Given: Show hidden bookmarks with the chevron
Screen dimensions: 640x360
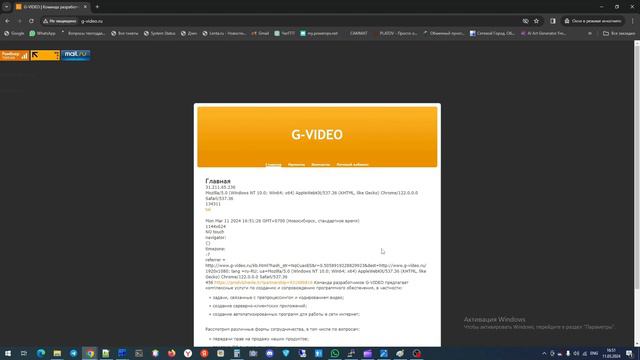Looking at the screenshot, I should point(590,33).
